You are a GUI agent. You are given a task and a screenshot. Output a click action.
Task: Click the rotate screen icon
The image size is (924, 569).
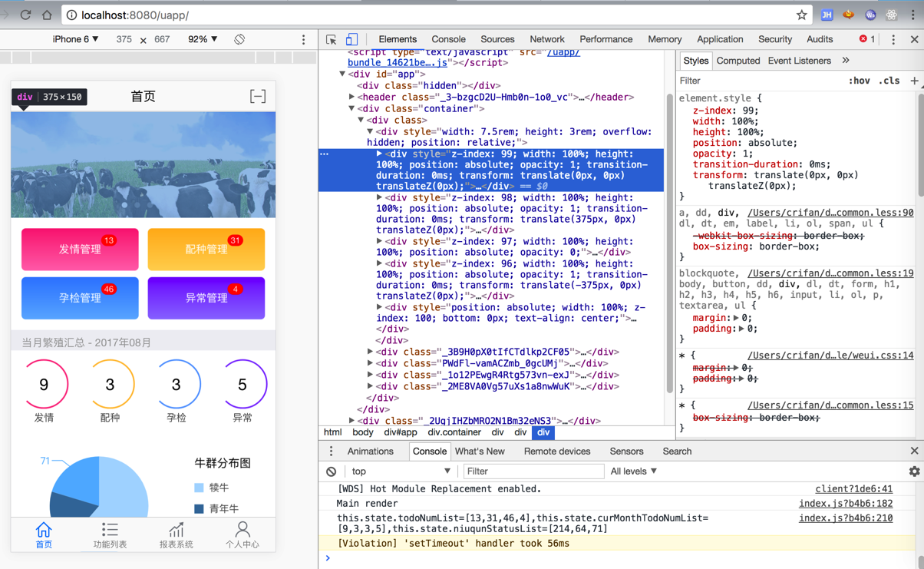coord(239,39)
